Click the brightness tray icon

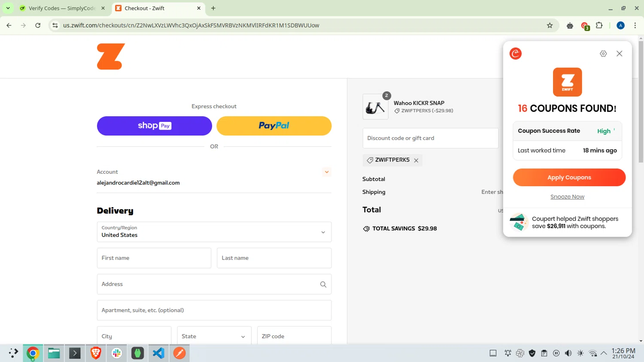coord(580,353)
